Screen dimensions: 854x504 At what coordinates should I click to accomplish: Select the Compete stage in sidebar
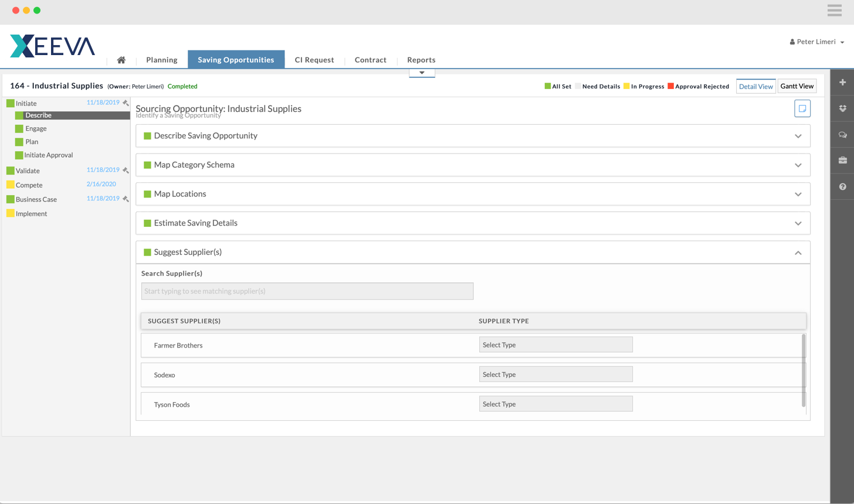[29, 185]
